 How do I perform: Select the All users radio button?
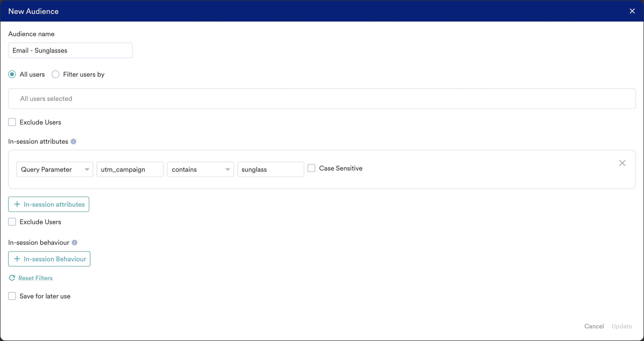point(12,74)
